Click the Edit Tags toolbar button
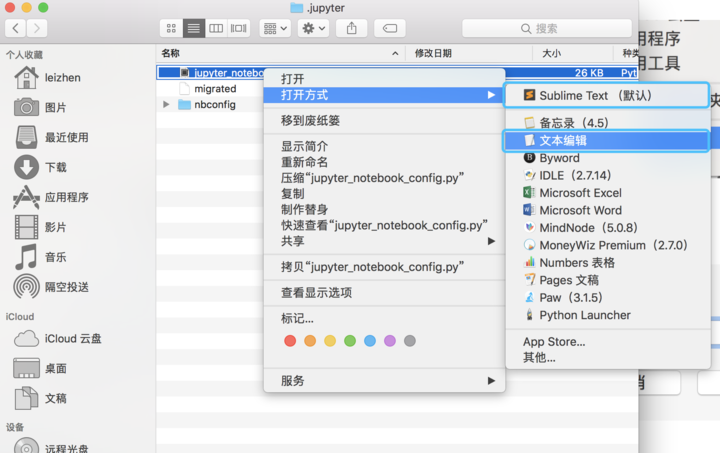 (389, 28)
